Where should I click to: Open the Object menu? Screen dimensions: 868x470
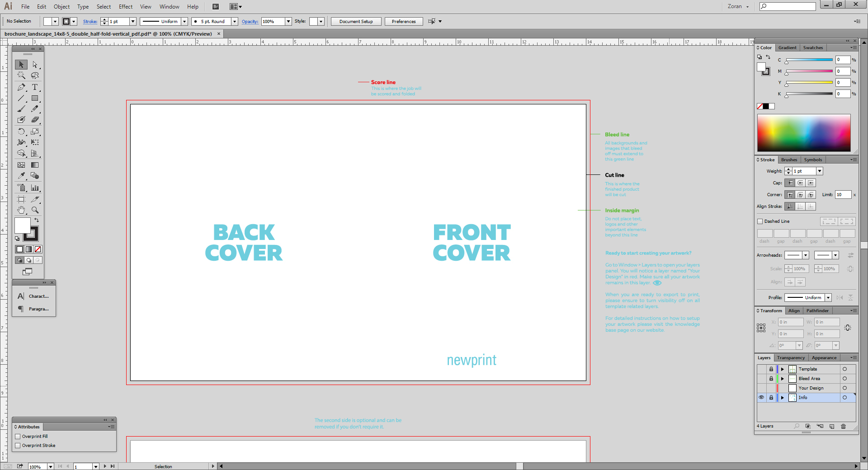click(62, 6)
